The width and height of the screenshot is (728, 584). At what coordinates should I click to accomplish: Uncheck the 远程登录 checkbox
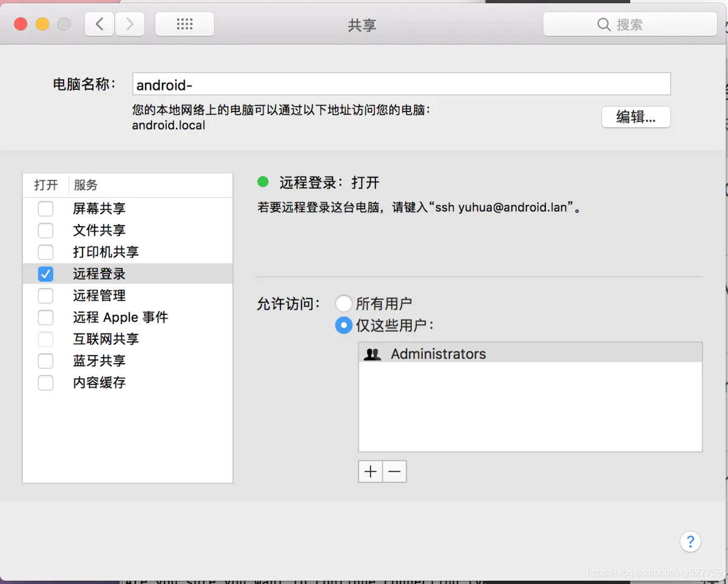(x=45, y=274)
